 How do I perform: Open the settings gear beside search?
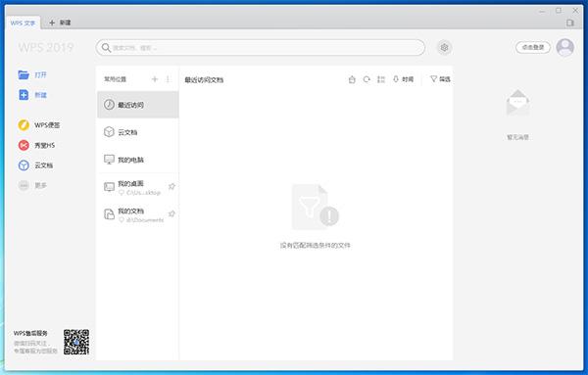click(444, 48)
